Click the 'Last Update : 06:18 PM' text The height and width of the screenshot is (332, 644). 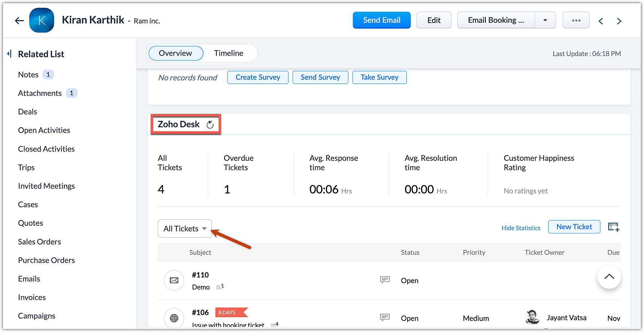pyautogui.click(x=587, y=54)
